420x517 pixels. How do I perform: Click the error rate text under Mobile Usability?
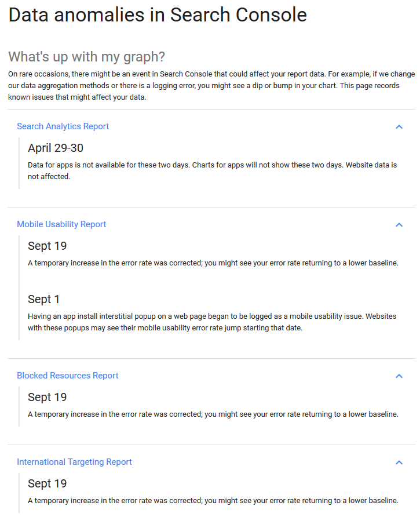point(213,263)
